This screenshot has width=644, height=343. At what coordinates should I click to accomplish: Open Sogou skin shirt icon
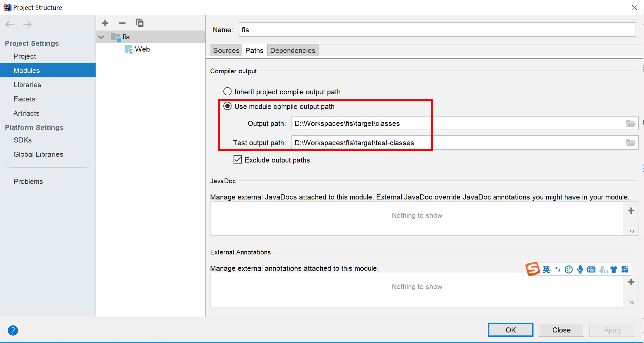click(x=614, y=270)
